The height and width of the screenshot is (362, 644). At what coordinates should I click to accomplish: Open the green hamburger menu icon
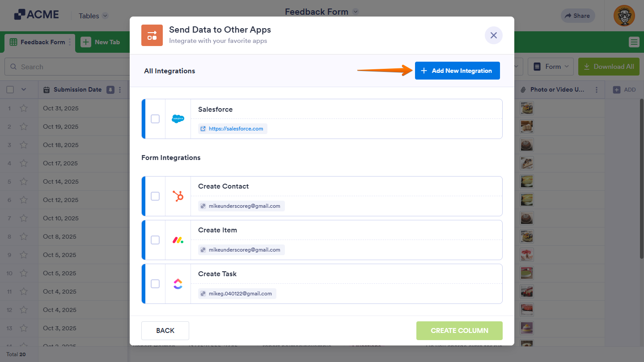(634, 42)
